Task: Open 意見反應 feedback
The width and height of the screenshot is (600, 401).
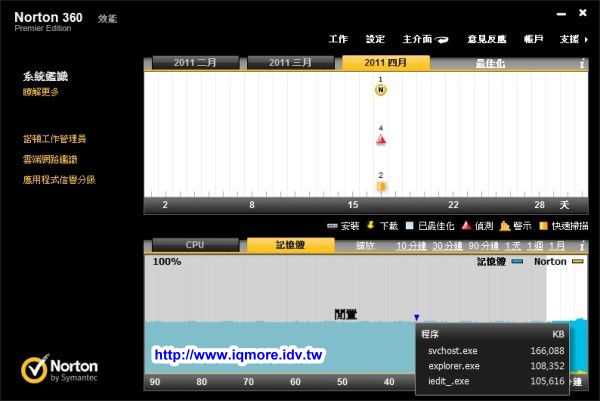Action: 487,39
